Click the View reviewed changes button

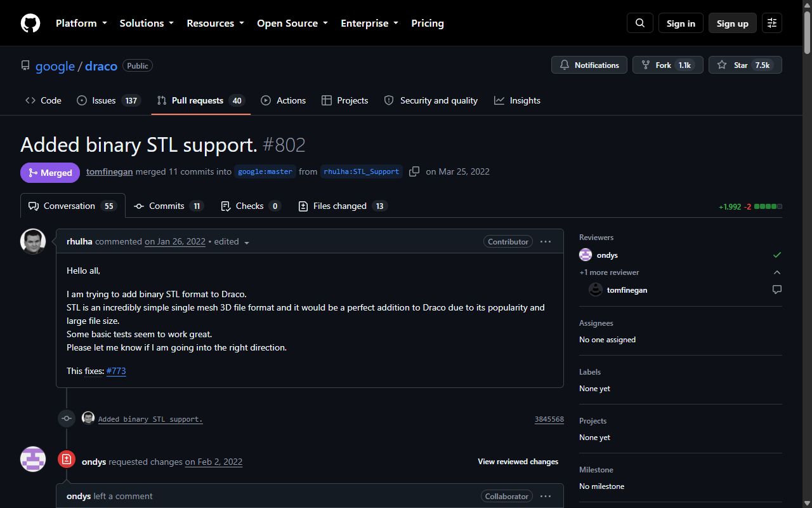coord(518,462)
